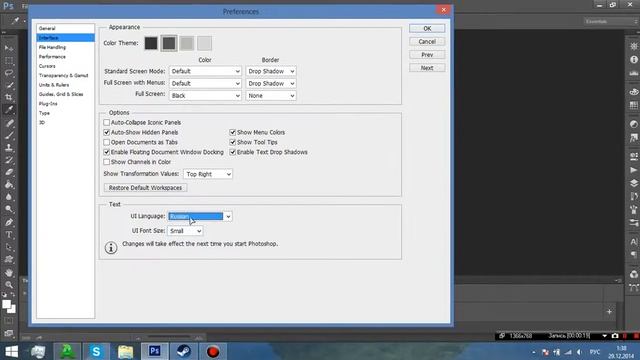This screenshot has height=360, width=640.
Task: Click the info icon beside restart notice
Action: 111,247
